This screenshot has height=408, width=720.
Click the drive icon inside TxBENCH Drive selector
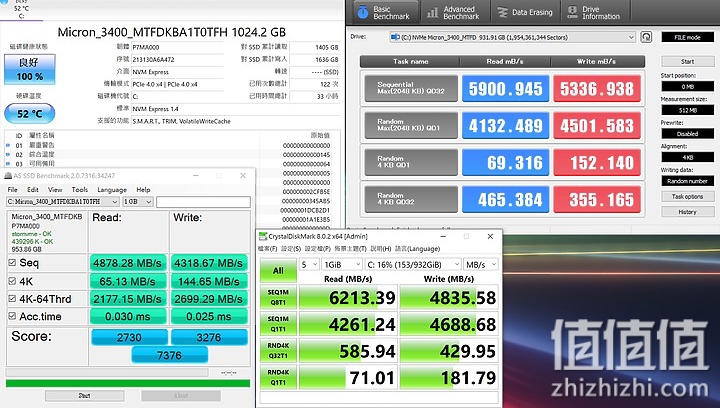(x=394, y=37)
